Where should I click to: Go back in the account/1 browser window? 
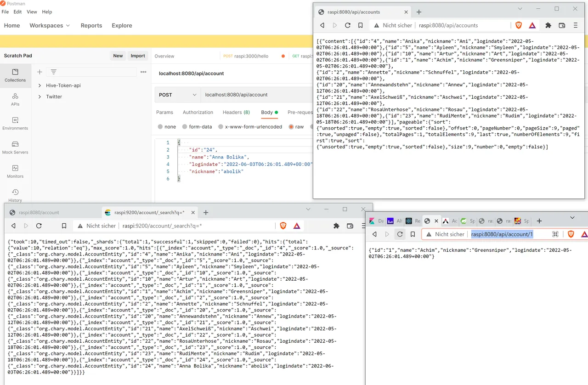[x=374, y=234]
